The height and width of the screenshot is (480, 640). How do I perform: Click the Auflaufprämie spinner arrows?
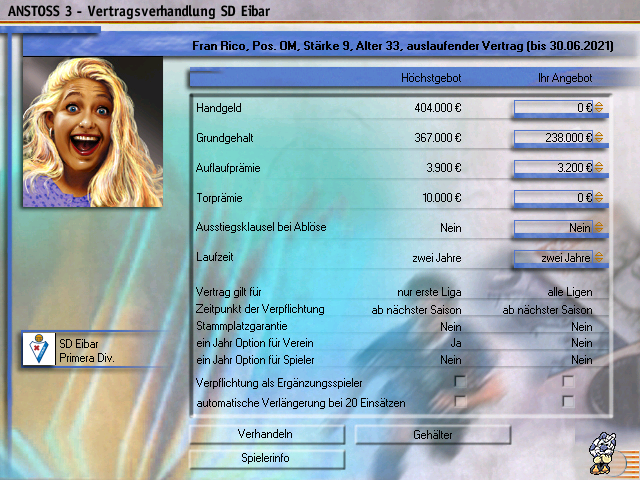(x=599, y=167)
